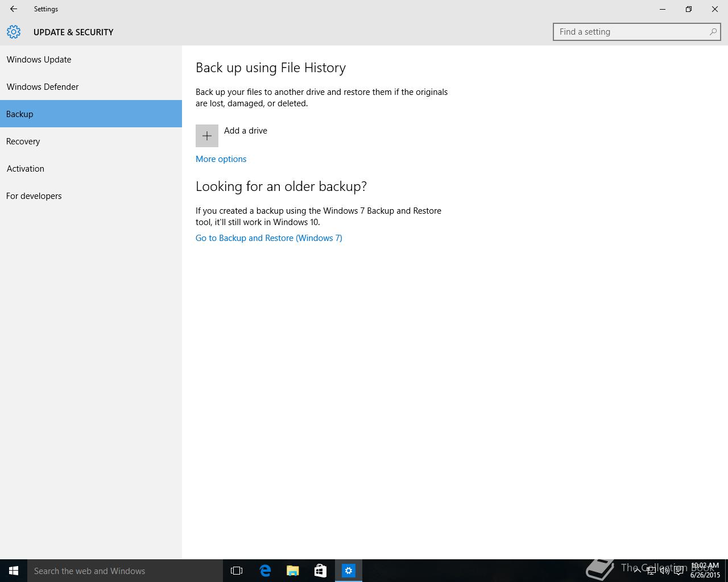
Task: Open the Store from the taskbar
Action: [321, 571]
